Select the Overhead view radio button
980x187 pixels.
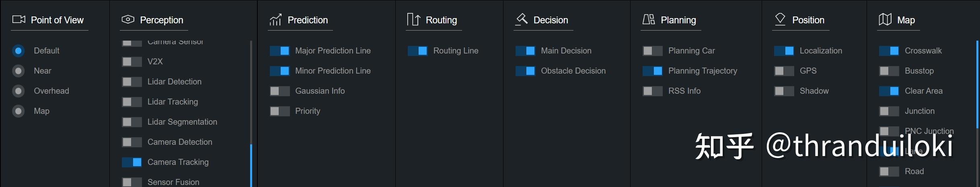pyautogui.click(x=18, y=91)
